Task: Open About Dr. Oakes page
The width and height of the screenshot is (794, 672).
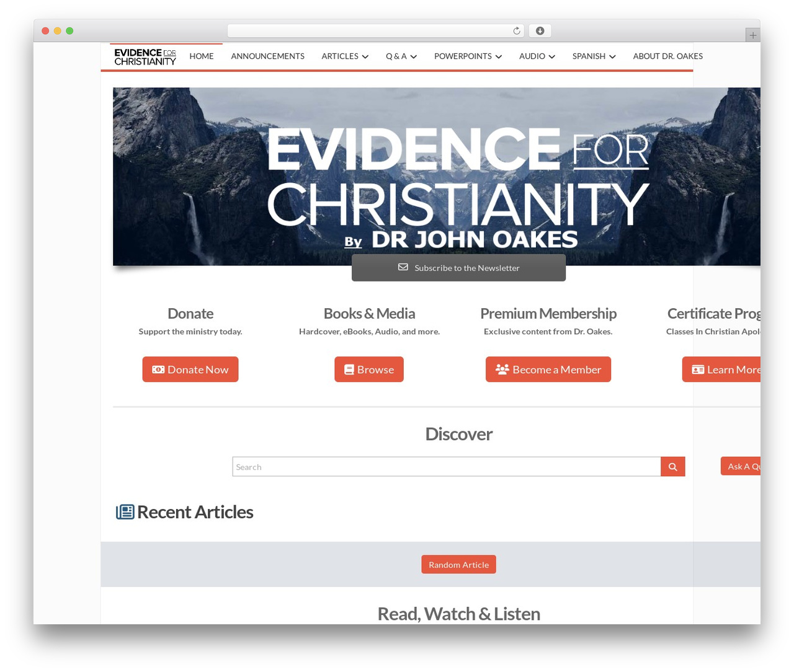Action: click(x=667, y=56)
